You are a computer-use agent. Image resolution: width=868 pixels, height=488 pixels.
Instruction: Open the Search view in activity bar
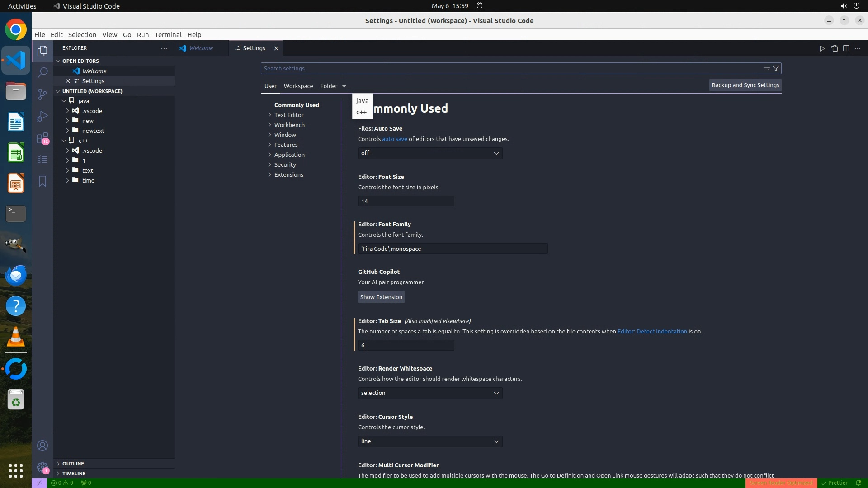(x=42, y=72)
